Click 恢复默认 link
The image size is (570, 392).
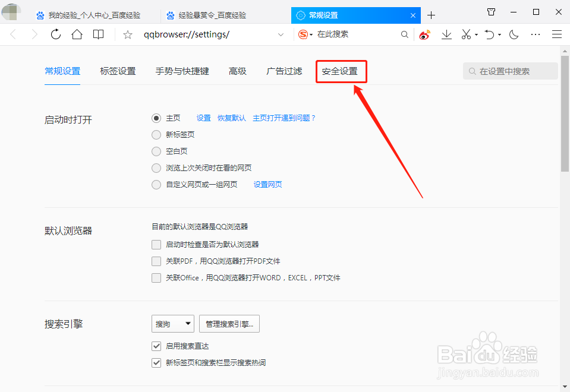pyautogui.click(x=232, y=118)
